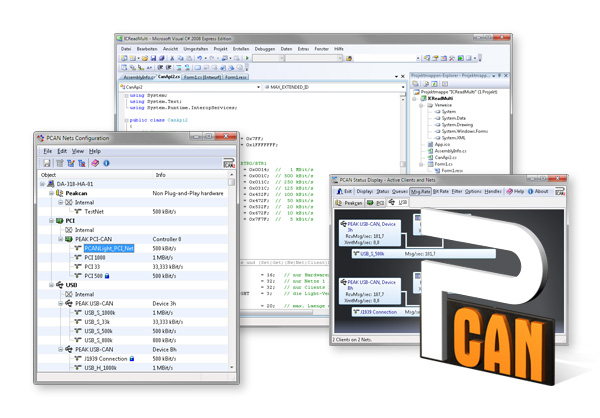Toggle Msg.Rate display in PCAN Status Display
Image resolution: width=600 pixels, height=418 pixels.
click(421, 191)
